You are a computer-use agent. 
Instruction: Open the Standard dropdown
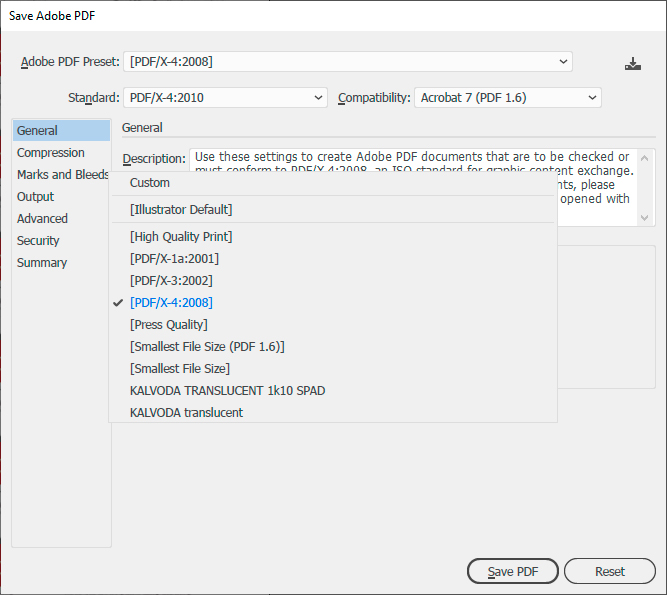[x=225, y=98]
